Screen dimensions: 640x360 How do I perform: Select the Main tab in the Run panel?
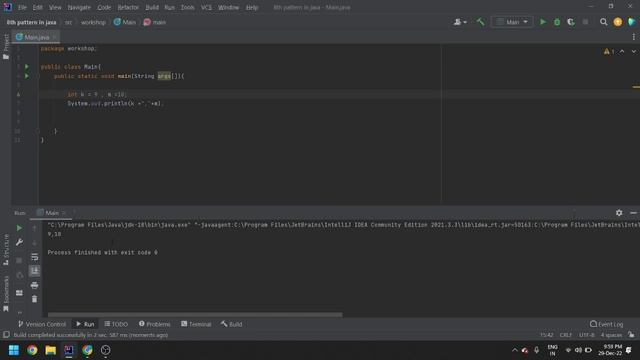pyautogui.click(x=51, y=213)
